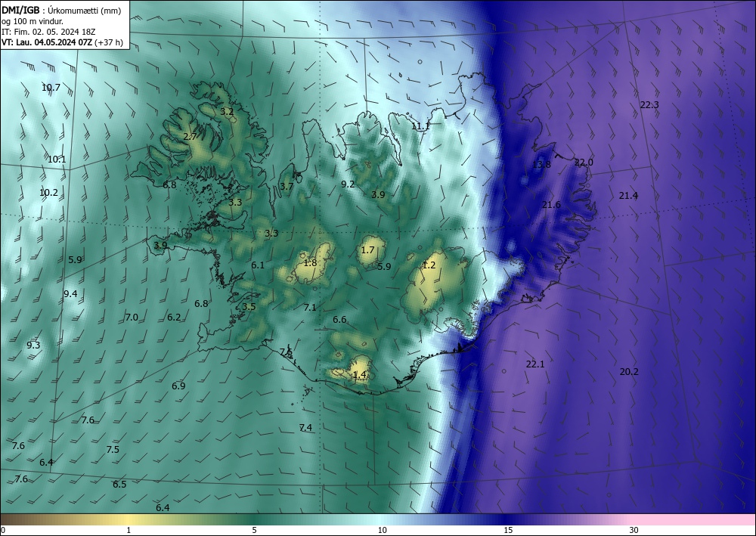Image resolution: width=756 pixels, height=536 pixels.
Task: Click the 22.3 value in purple area
Action: 649,105
